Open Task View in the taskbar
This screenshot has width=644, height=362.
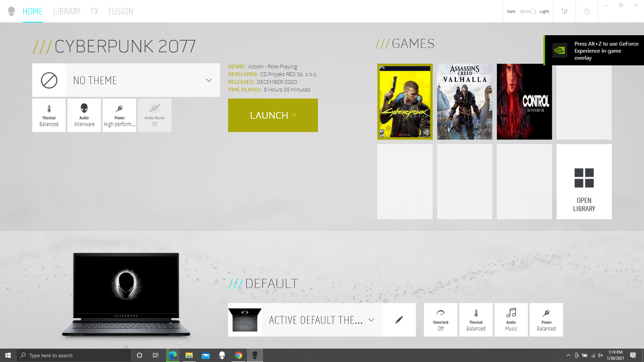[156, 355]
